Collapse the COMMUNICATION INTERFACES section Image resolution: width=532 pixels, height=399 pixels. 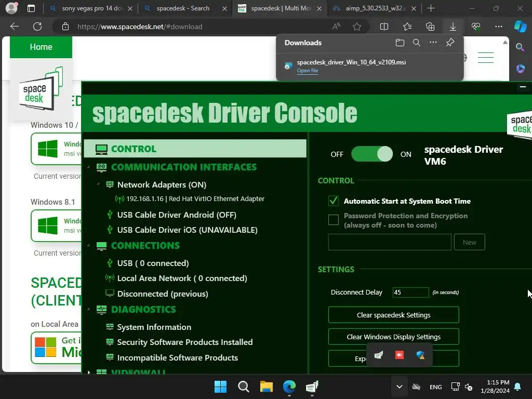[x=88, y=167]
